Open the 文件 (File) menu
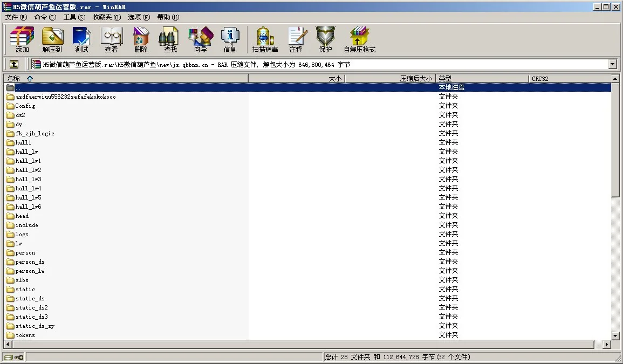Viewport: 623px width, 364px height. (16, 17)
